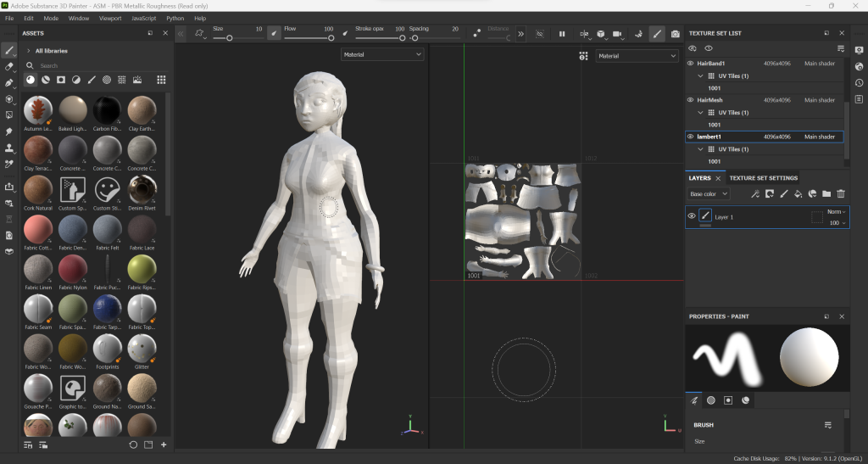Select the Material picker eyedropper tool

pyautogui.click(x=9, y=164)
